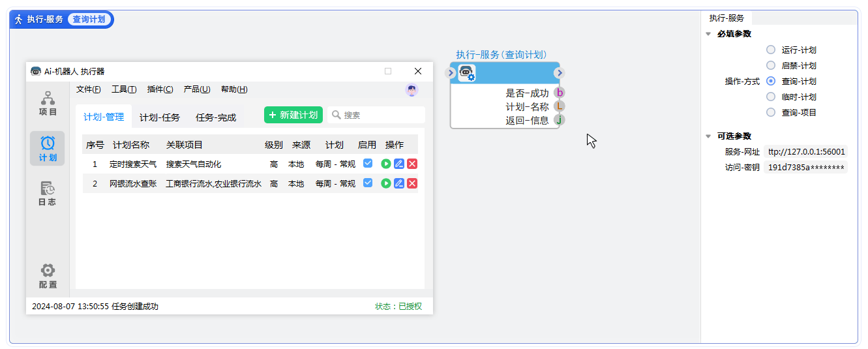
Task: Open the 文件(F) menu
Action: 89,90
